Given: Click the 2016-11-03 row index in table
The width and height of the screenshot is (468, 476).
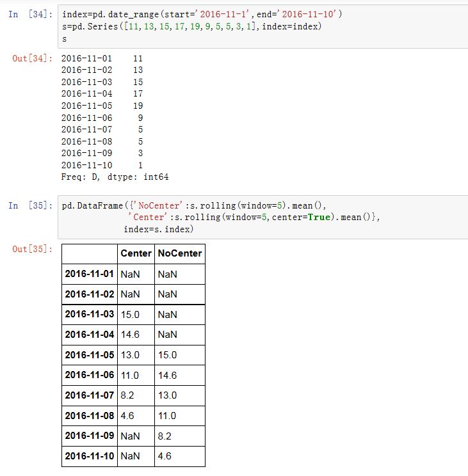Looking at the screenshot, I should [x=89, y=315].
